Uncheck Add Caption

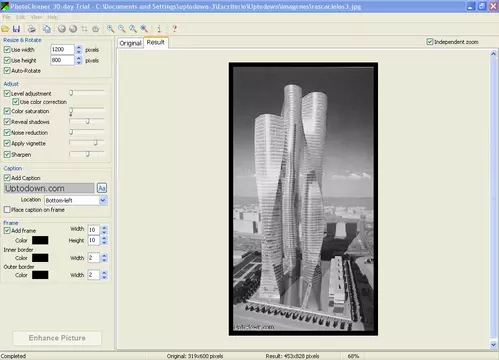(7, 178)
